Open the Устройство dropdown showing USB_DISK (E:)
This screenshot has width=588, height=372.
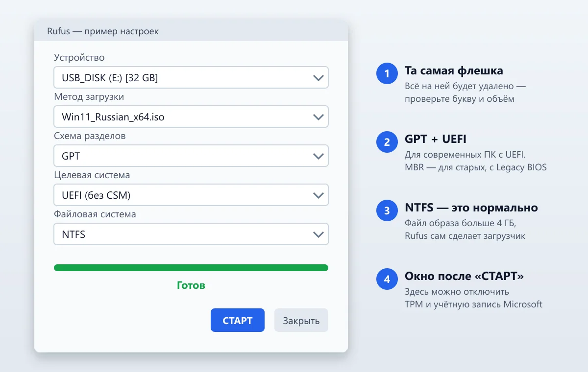pyautogui.click(x=191, y=77)
